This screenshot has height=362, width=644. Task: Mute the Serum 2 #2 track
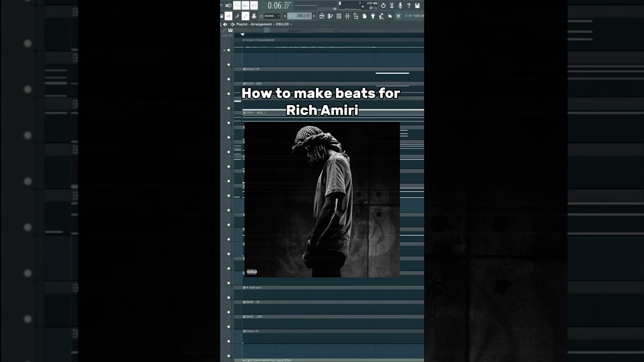(x=228, y=79)
